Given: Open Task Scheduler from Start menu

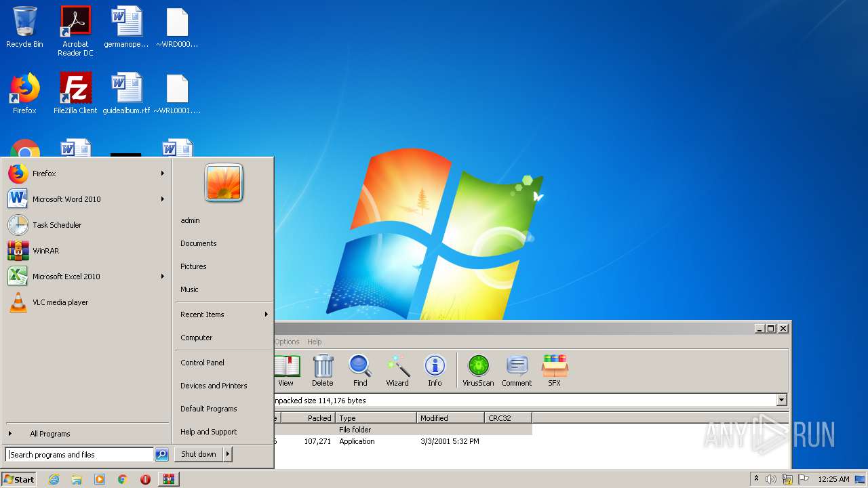Looking at the screenshot, I should coord(87,225).
